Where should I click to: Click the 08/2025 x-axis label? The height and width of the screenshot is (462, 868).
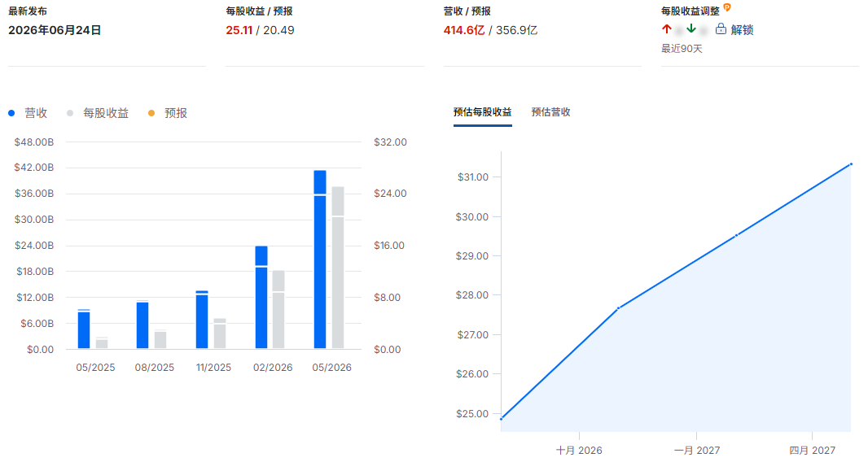(x=155, y=368)
